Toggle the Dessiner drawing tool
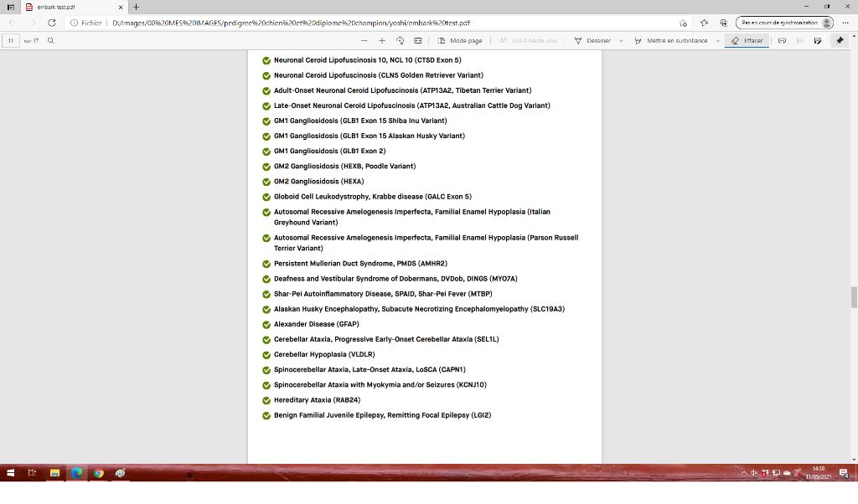Screen dimensions: 858x504 (592, 40)
